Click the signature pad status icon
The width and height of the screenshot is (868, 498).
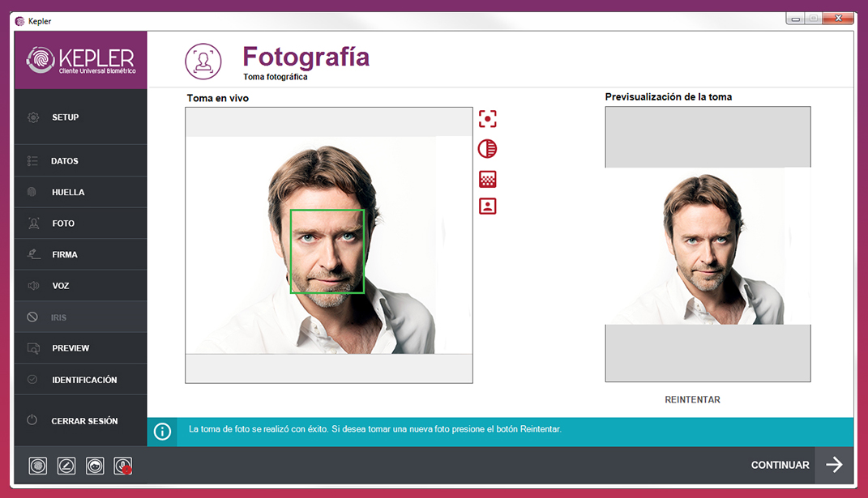[x=66, y=466]
